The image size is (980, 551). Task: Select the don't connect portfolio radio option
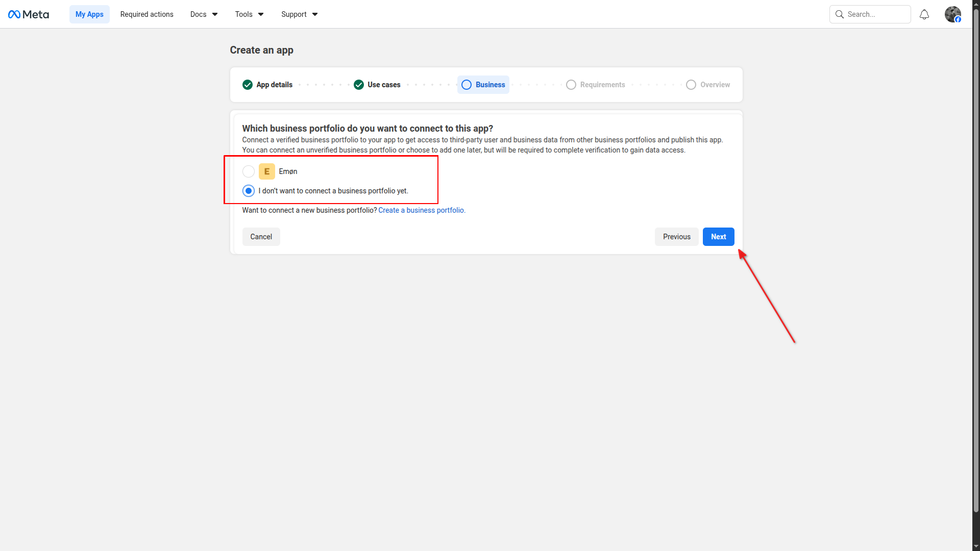(249, 191)
